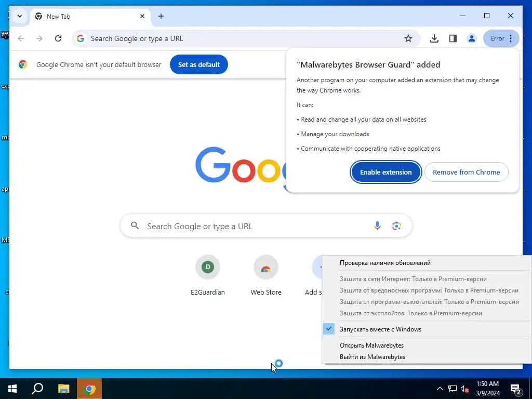Screen dimensions: 532x399
Task: Reload the current page
Action: pos(58,38)
